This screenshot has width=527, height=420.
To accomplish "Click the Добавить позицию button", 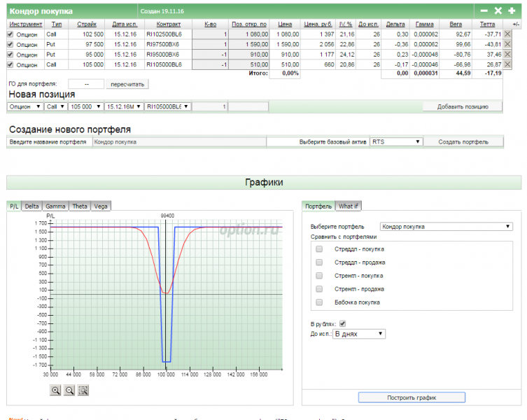I will click(x=462, y=106).
